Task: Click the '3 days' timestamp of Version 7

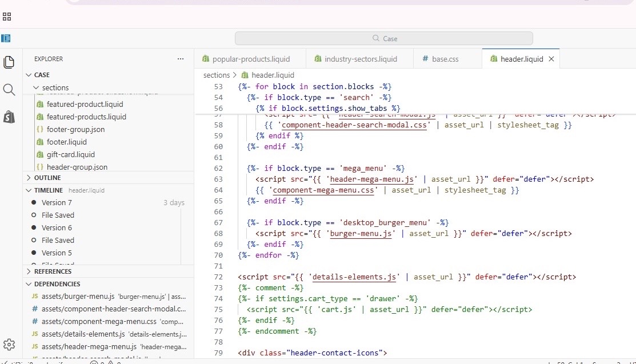Action: click(174, 202)
